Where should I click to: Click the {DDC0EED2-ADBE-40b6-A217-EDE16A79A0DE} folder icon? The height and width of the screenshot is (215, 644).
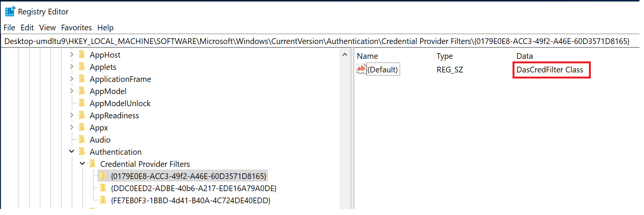103,188
